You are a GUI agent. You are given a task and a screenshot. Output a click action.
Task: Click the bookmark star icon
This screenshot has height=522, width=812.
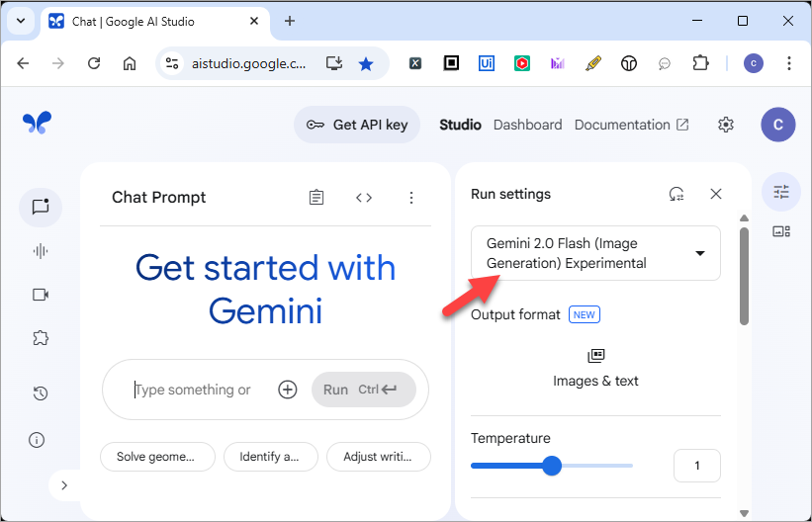pos(366,63)
